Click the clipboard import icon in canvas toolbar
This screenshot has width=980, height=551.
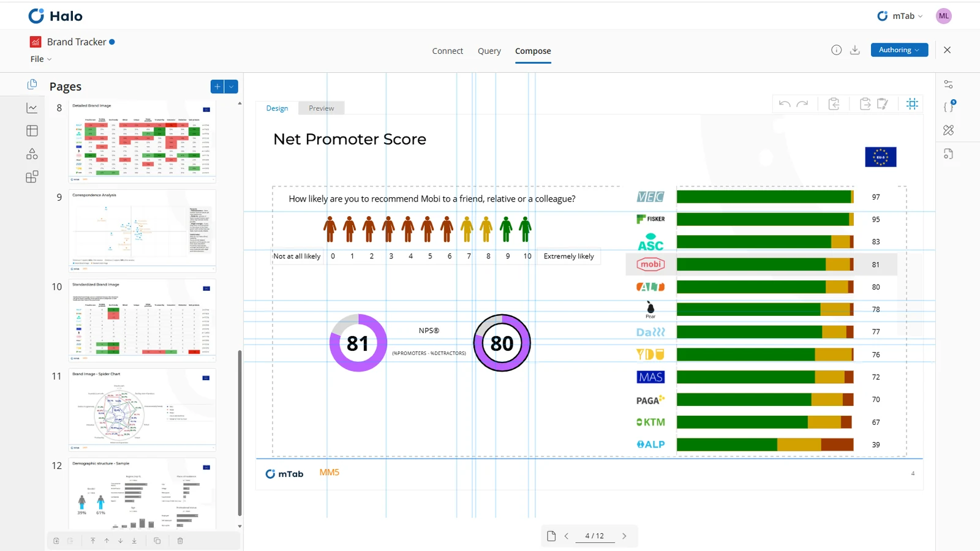tap(834, 104)
